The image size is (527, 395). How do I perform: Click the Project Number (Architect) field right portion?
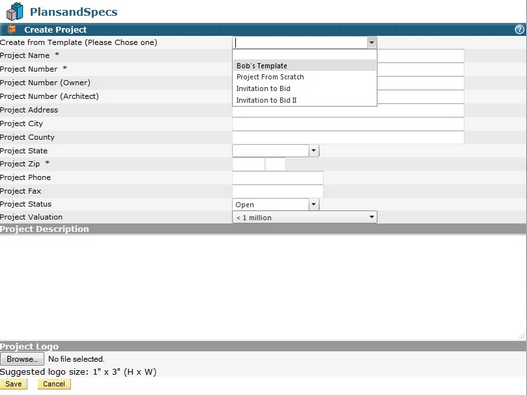[420, 97]
